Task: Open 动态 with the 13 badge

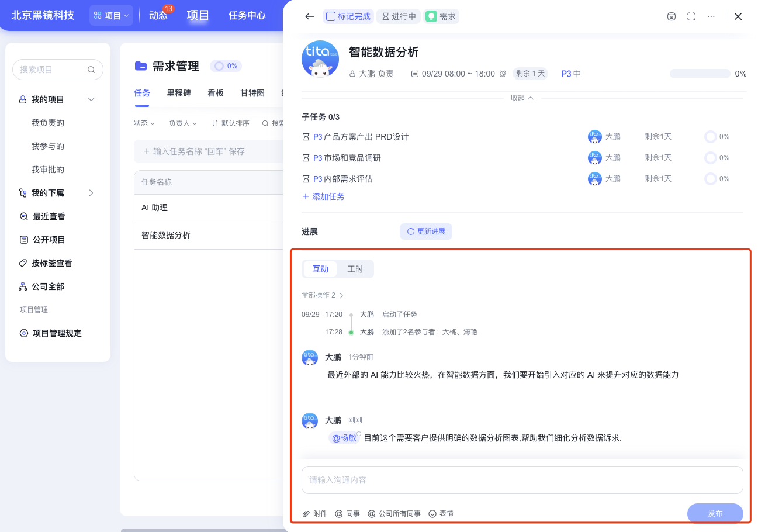Action: pyautogui.click(x=158, y=15)
